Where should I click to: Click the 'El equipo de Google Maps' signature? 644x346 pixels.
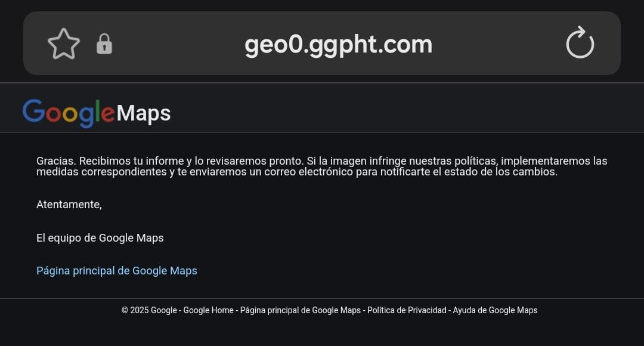coord(100,238)
